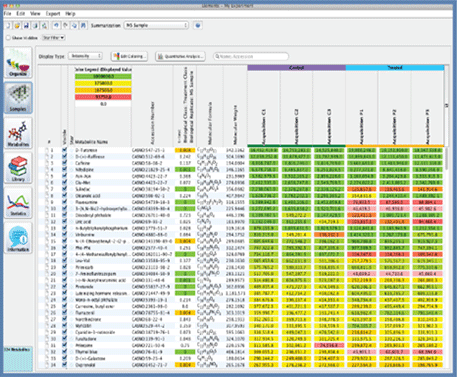
Task: Switch to the Samples sidebar view
Action: coord(18,98)
